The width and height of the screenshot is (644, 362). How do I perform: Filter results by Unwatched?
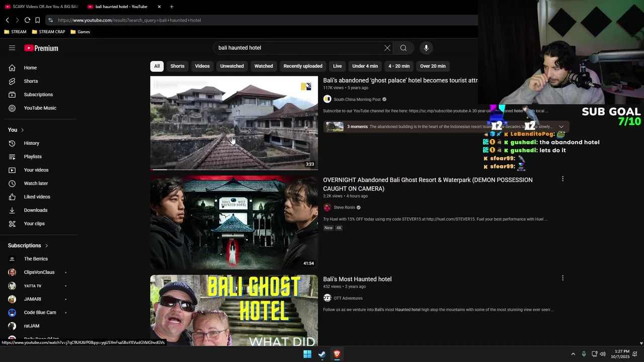[x=232, y=66]
